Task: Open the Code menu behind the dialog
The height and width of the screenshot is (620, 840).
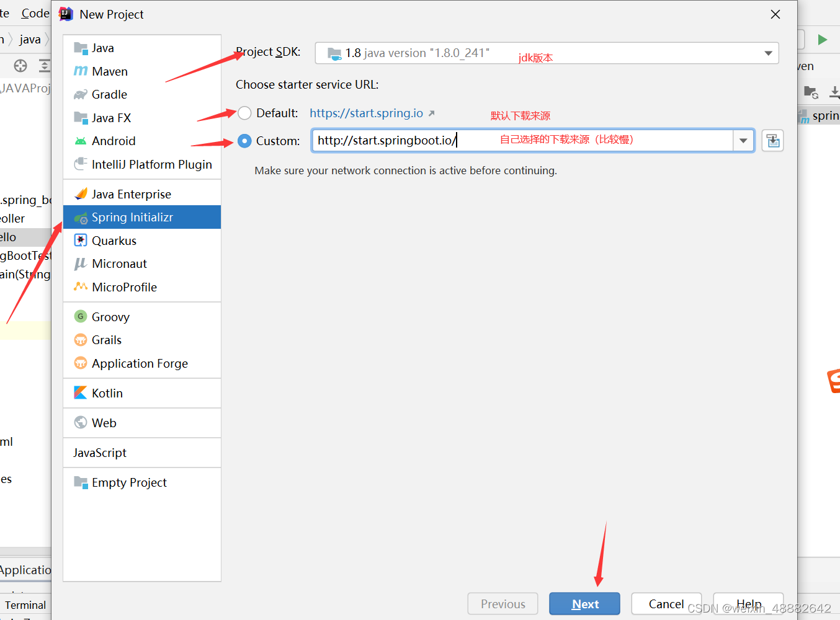Action: (35, 13)
